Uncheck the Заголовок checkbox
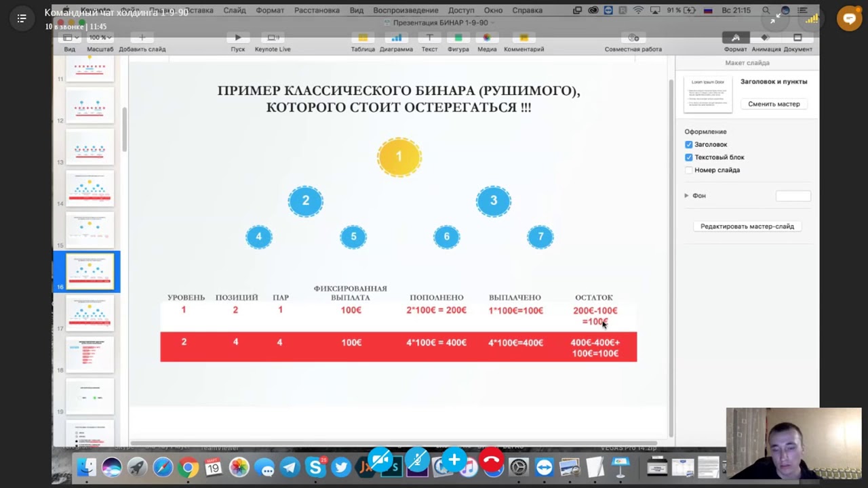This screenshot has height=488, width=868. click(x=689, y=144)
